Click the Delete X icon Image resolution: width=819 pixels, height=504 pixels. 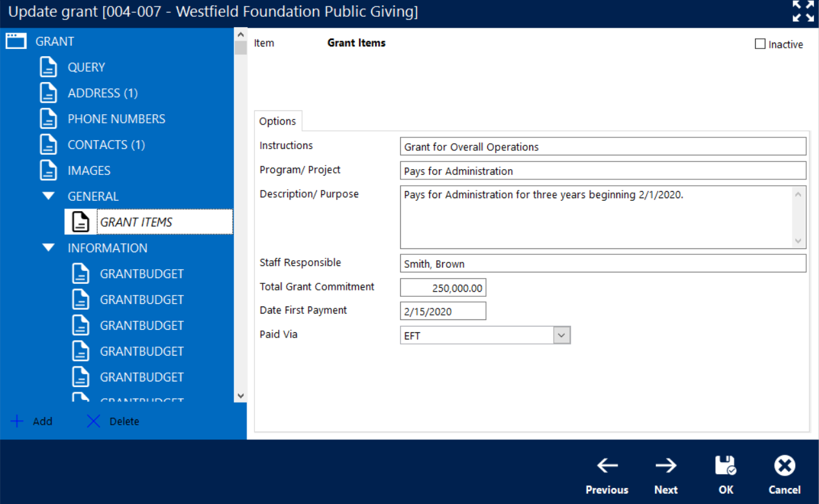point(94,421)
